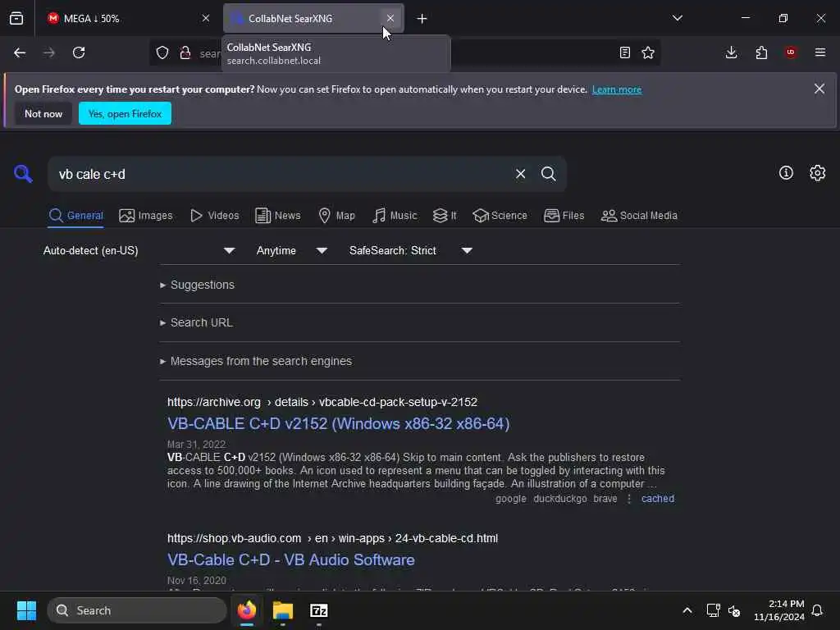Open tracking protection shield icon

162,52
